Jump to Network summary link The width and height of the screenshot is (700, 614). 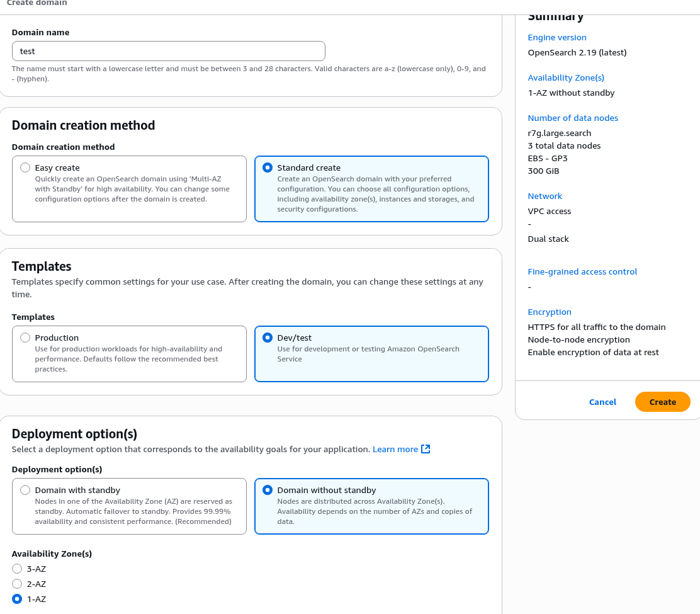pyautogui.click(x=545, y=196)
